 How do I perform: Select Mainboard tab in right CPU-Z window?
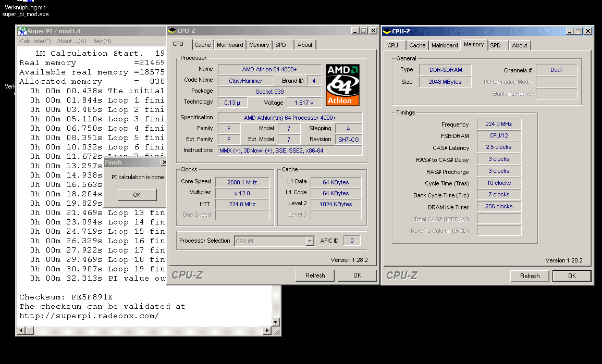[x=445, y=45]
